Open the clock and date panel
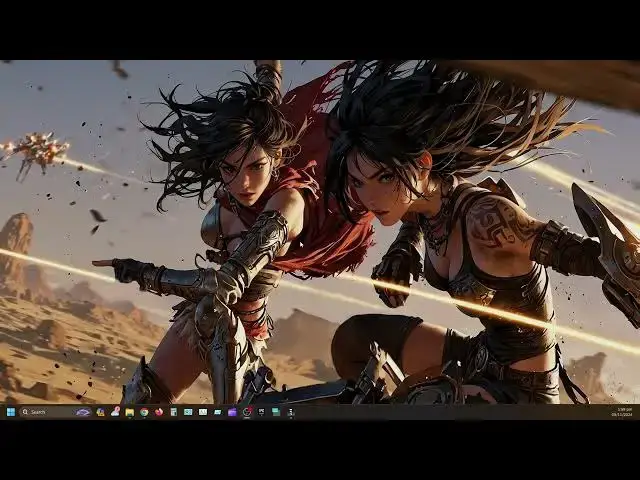This screenshot has width=640, height=480. click(x=622, y=412)
